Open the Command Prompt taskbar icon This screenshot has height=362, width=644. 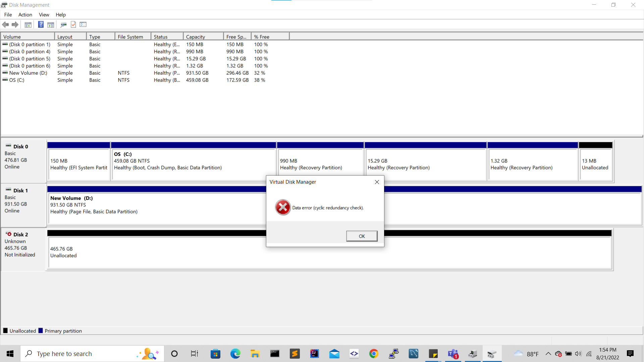275,354
